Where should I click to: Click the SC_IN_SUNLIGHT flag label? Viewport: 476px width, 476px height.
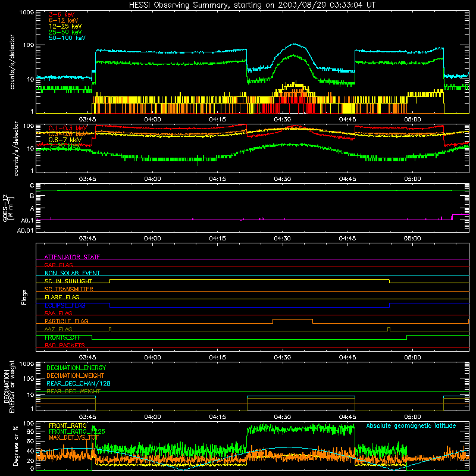click(x=68, y=281)
